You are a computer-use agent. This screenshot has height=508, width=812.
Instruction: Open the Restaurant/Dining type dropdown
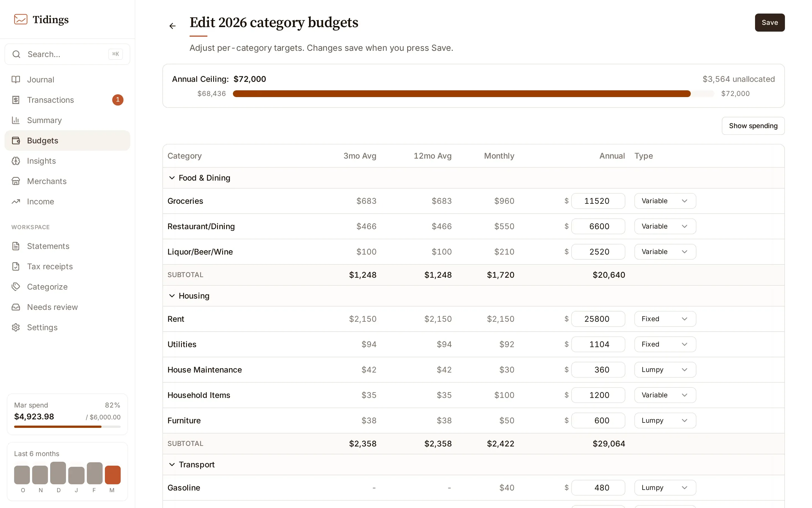coord(665,226)
